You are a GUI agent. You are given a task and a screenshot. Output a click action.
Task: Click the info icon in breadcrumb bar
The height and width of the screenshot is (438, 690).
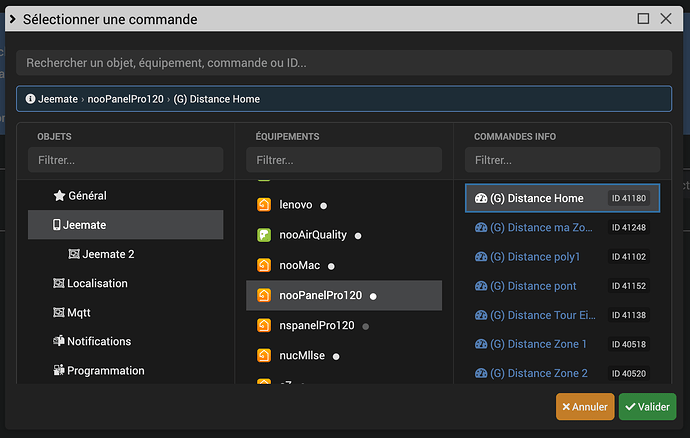(30, 99)
